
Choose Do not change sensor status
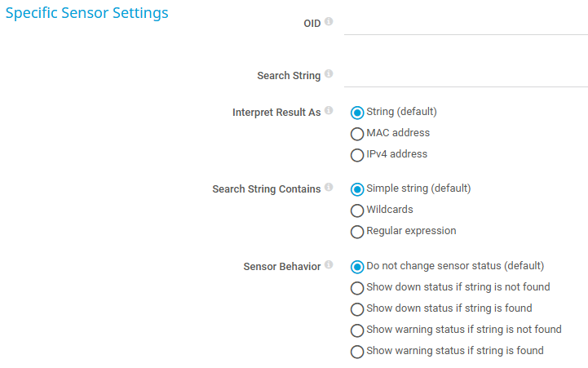click(357, 267)
